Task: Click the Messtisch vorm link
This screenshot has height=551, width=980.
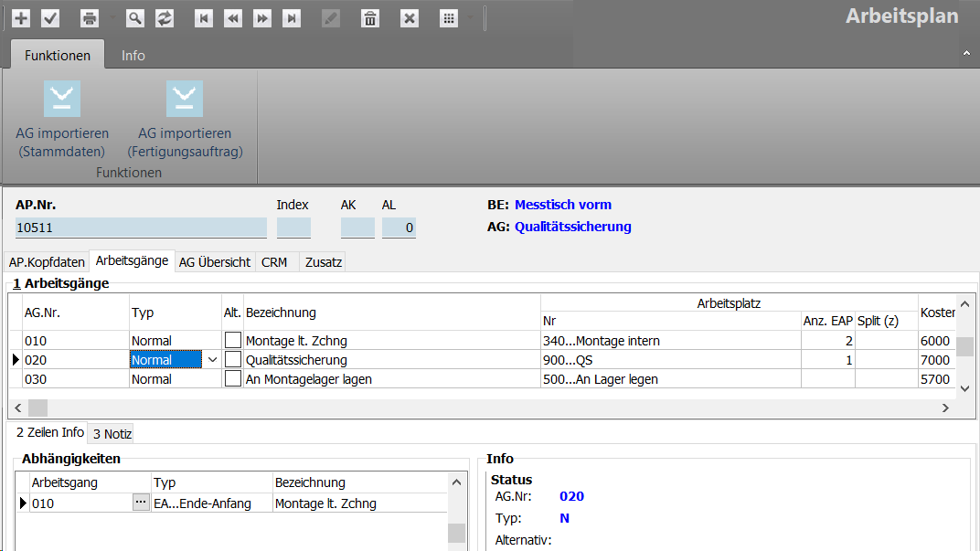Action: [x=563, y=205]
